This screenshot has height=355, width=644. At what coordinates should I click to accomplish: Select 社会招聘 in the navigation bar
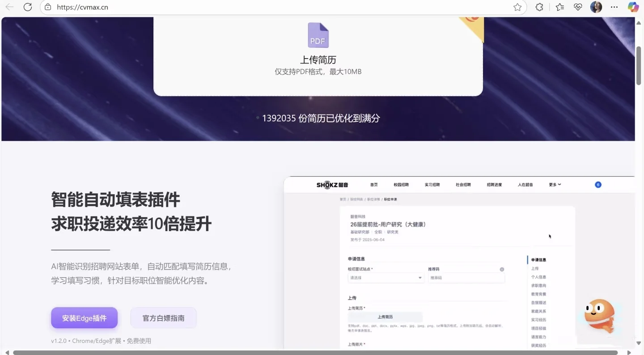(463, 184)
